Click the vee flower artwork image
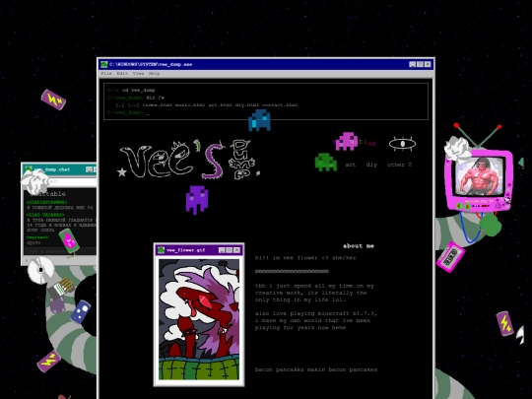Viewport: 532px width, 399px height. tap(199, 319)
